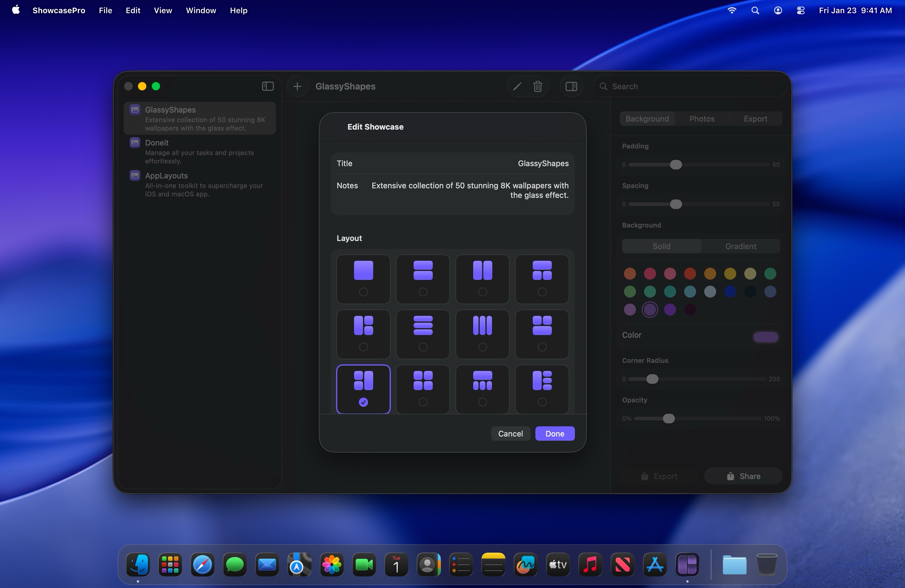
Task: Click checked radio of selected layout
Action: (x=363, y=402)
